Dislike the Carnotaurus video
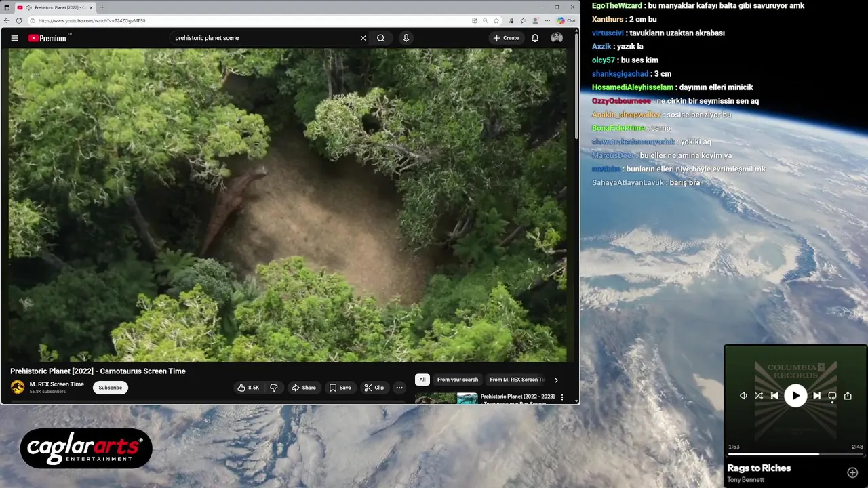This screenshot has width=868, height=488. [274, 388]
